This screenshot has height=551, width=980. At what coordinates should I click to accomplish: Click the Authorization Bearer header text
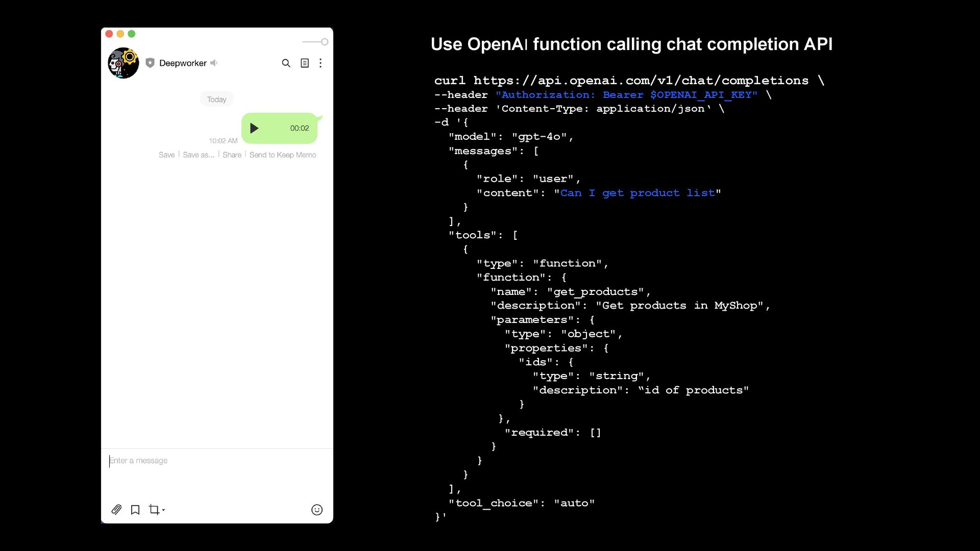pyautogui.click(x=626, y=95)
